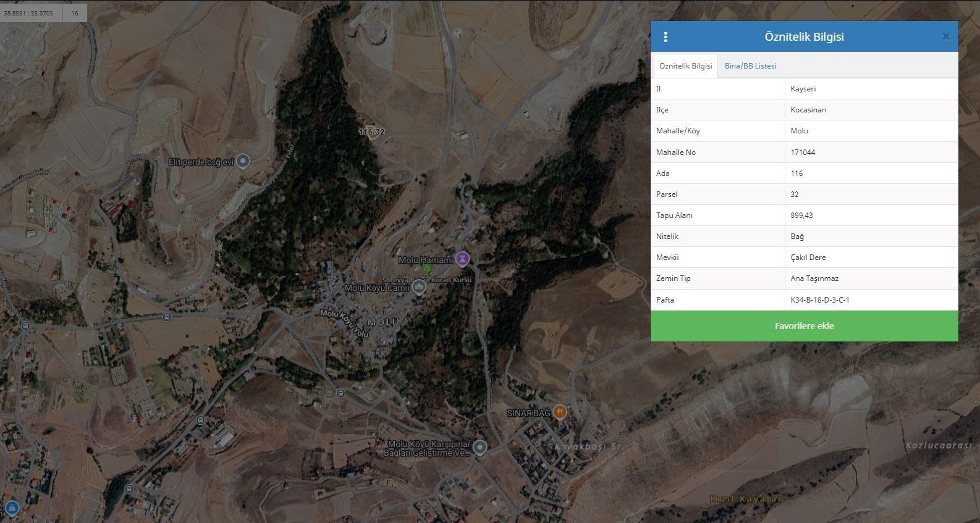Click the orange SINAR BAĞ restaurant icon

(x=559, y=412)
